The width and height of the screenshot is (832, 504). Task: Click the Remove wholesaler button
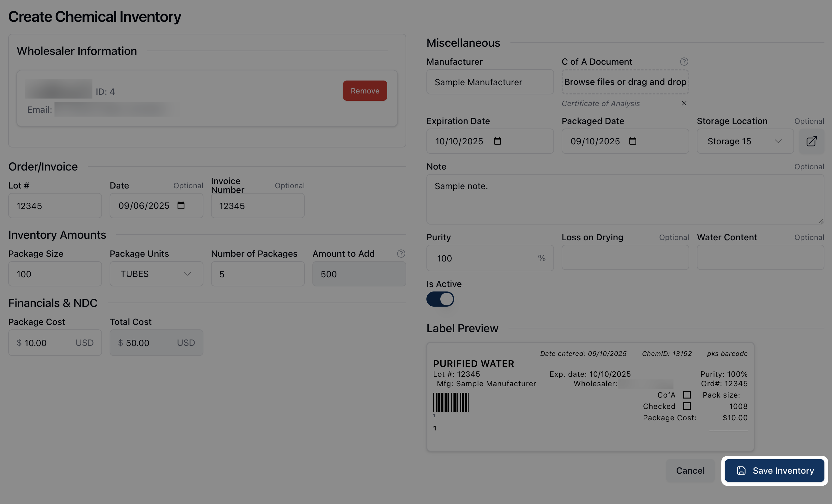click(365, 90)
